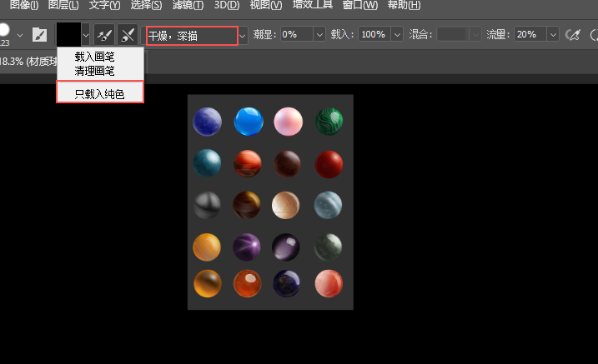Click the 潮湿 0% value field
This screenshot has height=364, width=598.
(297, 35)
